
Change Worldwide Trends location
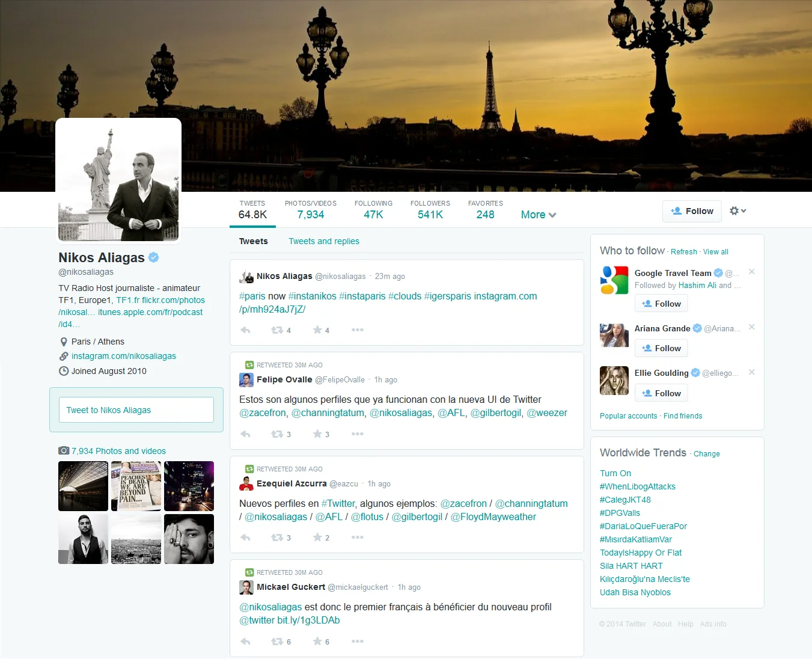[707, 454]
